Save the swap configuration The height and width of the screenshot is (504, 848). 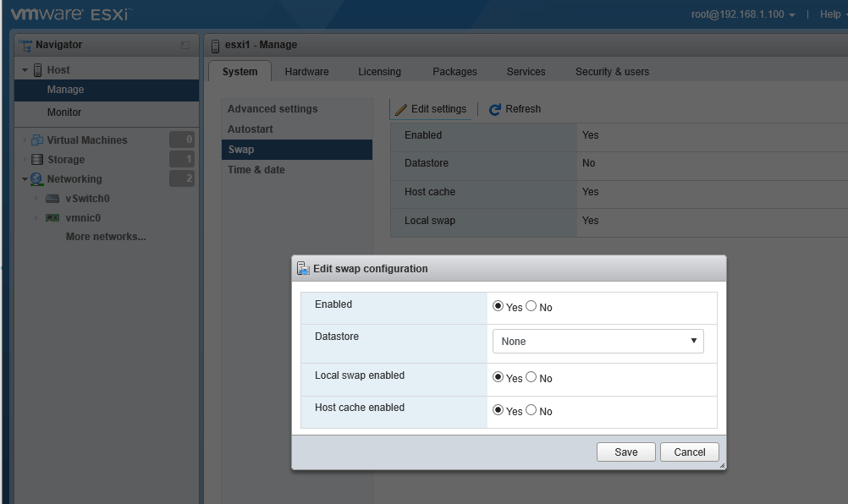click(x=625, y=452)
